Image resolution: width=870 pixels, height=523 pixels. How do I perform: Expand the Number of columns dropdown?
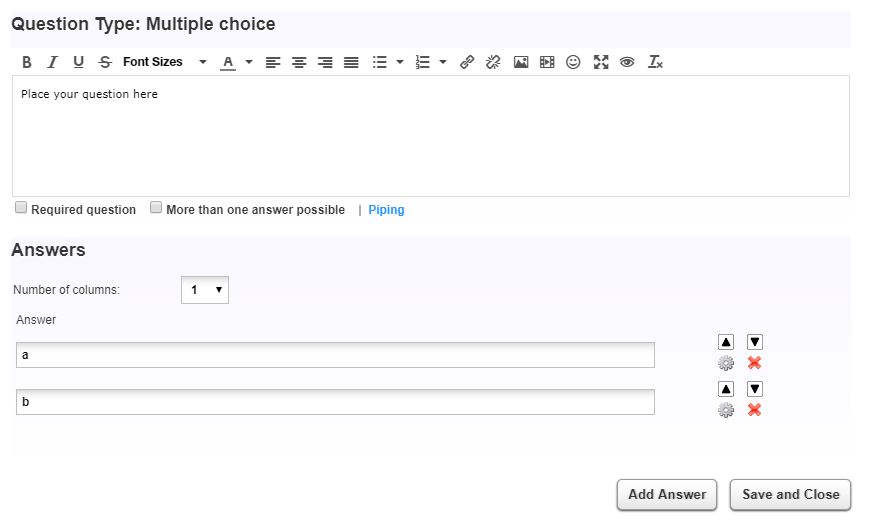click(x=205, y=290)
